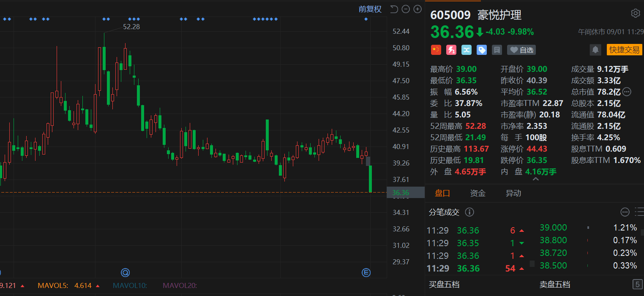Image resolution: width=644 pixels, height=296 pixels.
Task: Open the quote panel settings gear
Action: [x=635, y=13]
